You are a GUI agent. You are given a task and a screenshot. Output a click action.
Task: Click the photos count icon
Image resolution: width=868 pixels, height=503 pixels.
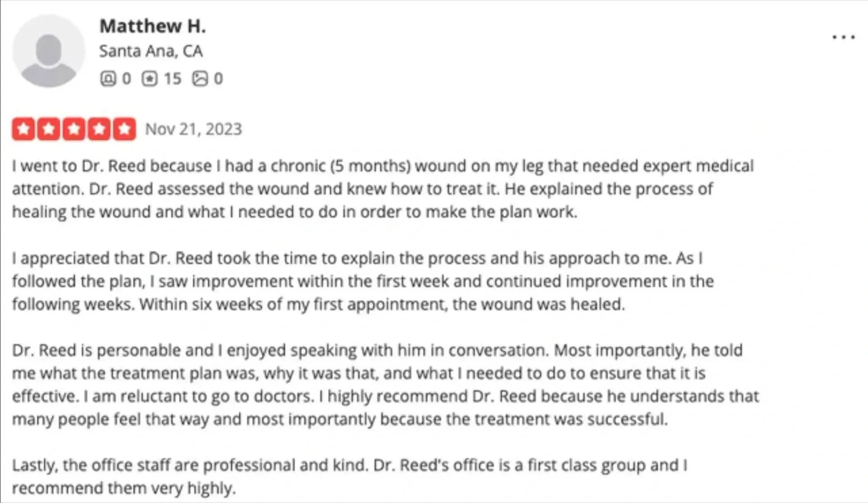click(x=200, y=79)
